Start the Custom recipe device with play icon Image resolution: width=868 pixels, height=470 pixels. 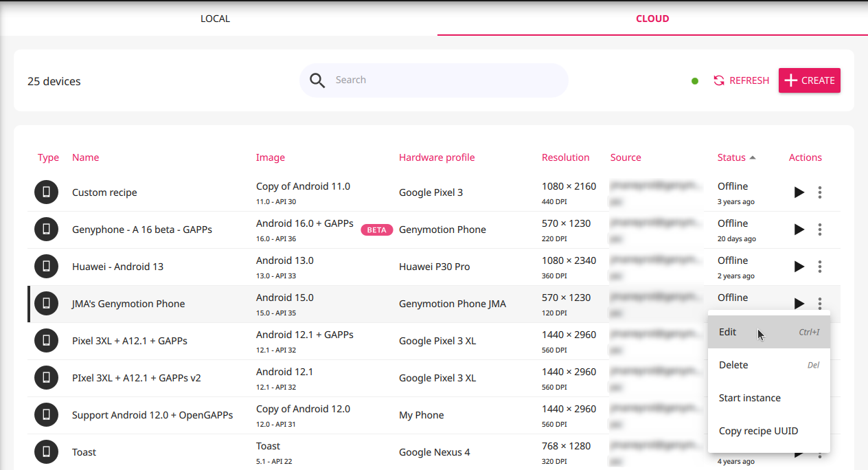[799, 192]
